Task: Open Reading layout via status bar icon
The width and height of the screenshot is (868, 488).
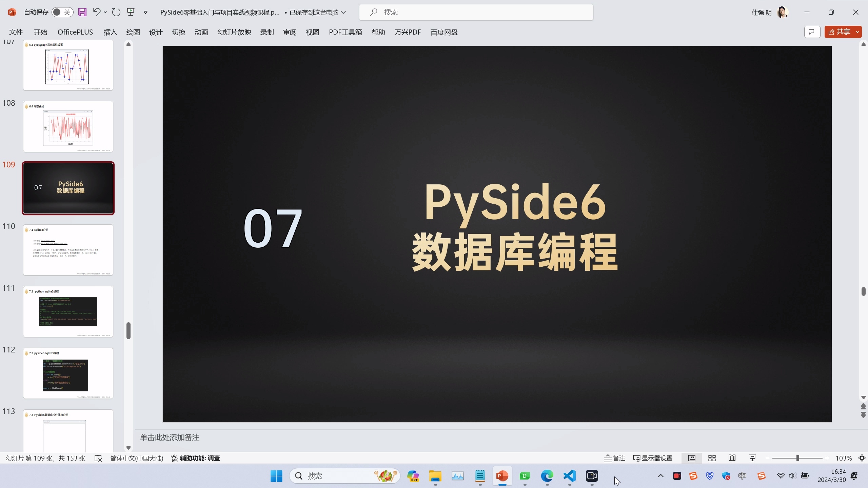Action: tap(732, 458)
